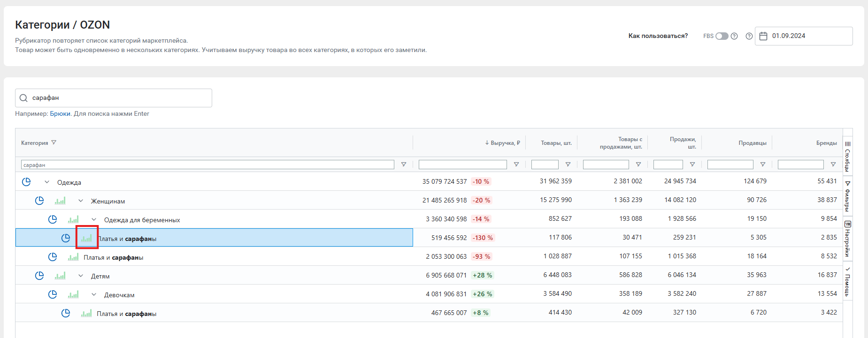This screenshot has width=868, height=338.
Task: Open pie chart in 467 665 007 revenue row
Action: tap(66, 313)
